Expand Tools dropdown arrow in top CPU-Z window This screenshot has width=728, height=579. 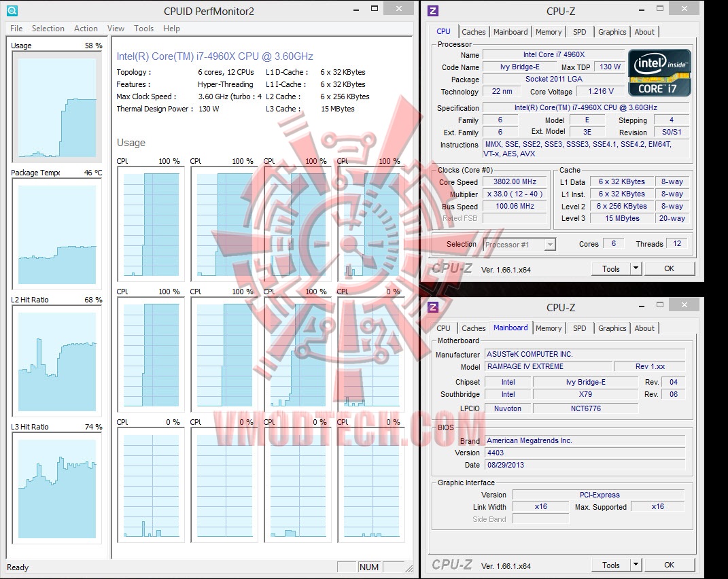[x=636, y=268]
